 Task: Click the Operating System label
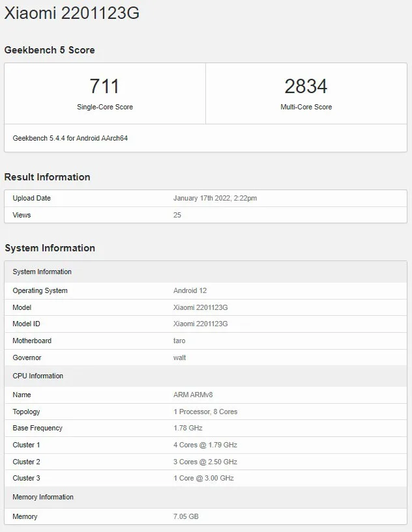click(x=40, y=291)
